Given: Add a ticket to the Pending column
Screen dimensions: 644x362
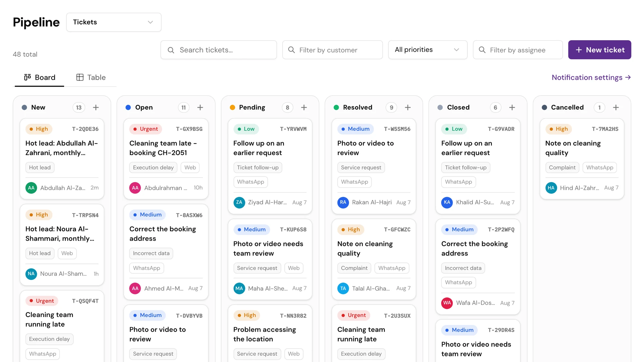Looking at the screenshot, I should point(304,107).
